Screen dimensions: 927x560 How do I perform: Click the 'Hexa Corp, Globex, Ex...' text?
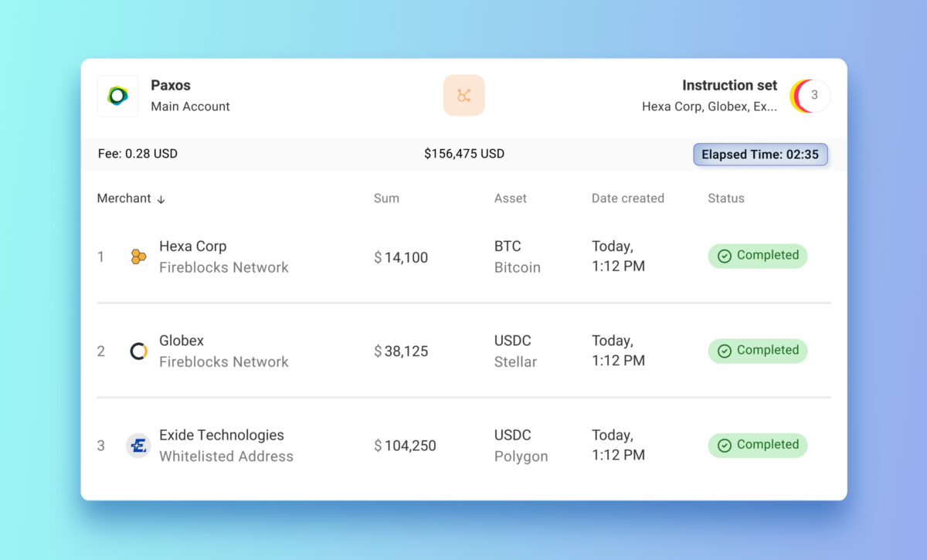click(x=710, y=107)
